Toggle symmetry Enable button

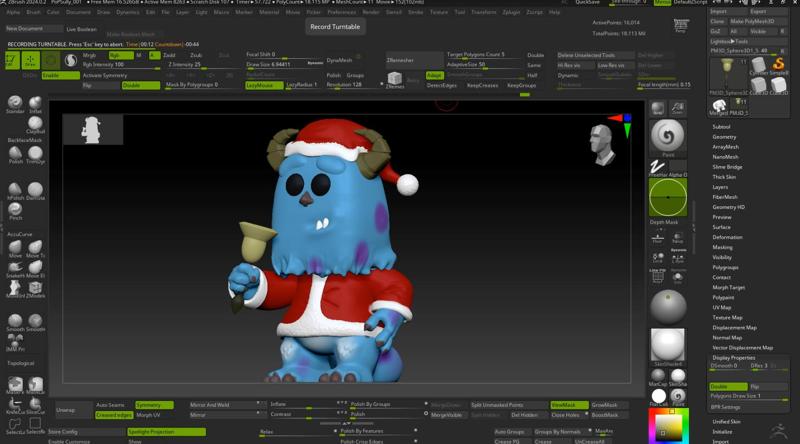(x=60, y=75)
